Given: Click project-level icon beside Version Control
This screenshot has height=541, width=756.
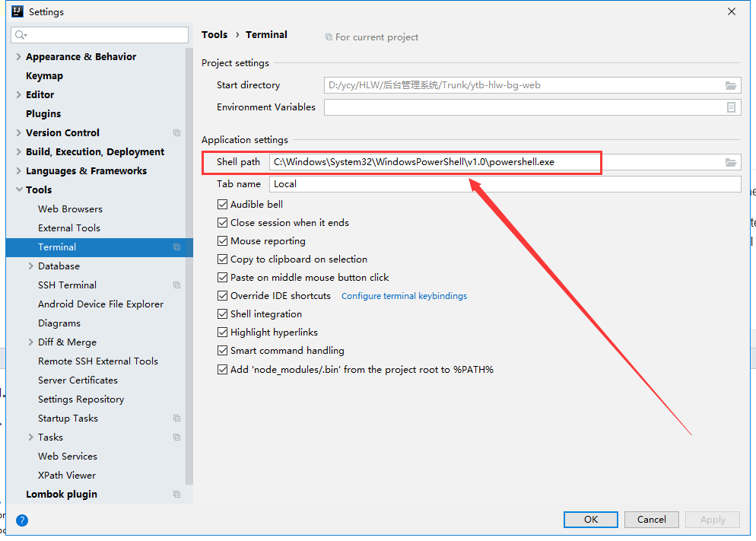Looking at the screenshot, I should coord(177,132).
